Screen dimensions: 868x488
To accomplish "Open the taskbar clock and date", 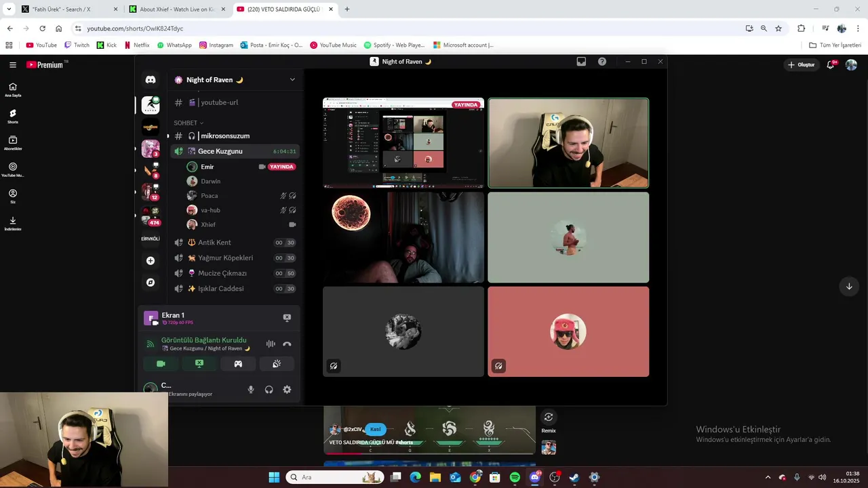I will pyautogui.click(x=846, y=477).
